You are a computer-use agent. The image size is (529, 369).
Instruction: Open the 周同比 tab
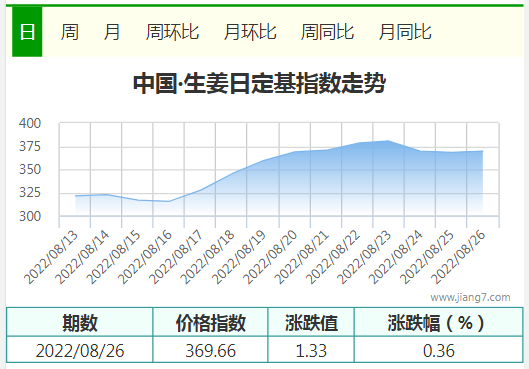coord(327,32)
